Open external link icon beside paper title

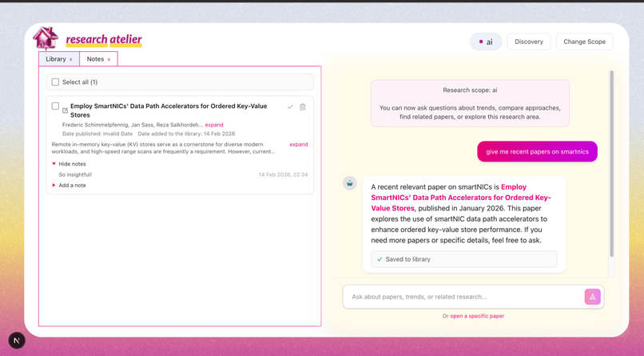click(x=65, y=110)
